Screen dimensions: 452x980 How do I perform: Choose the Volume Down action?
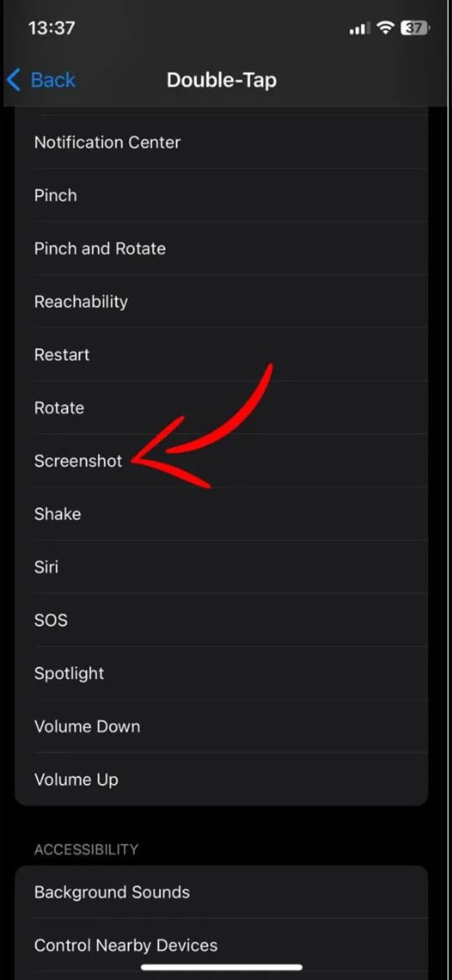87,726
